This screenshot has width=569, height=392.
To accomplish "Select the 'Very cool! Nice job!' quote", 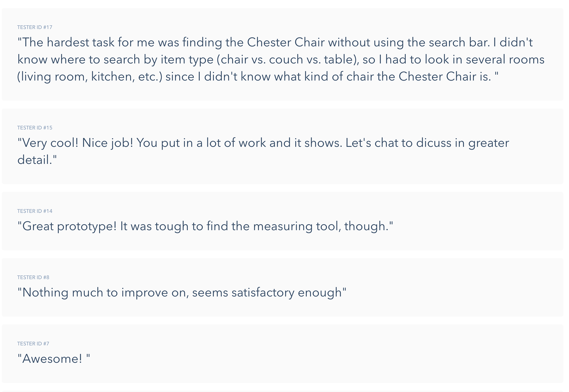I will click(x=263, y=151).
